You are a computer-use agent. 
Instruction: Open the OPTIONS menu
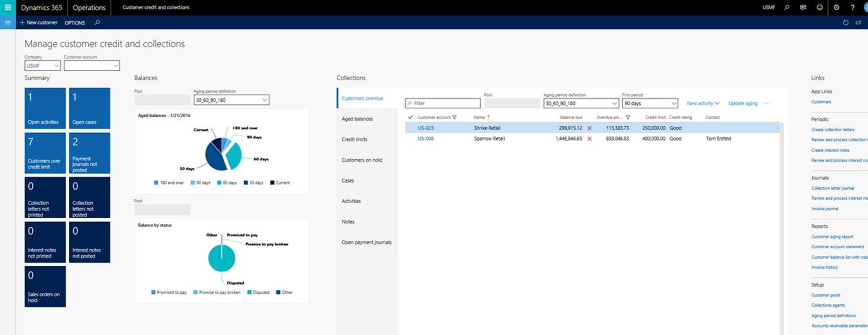[x=75, y=23]
